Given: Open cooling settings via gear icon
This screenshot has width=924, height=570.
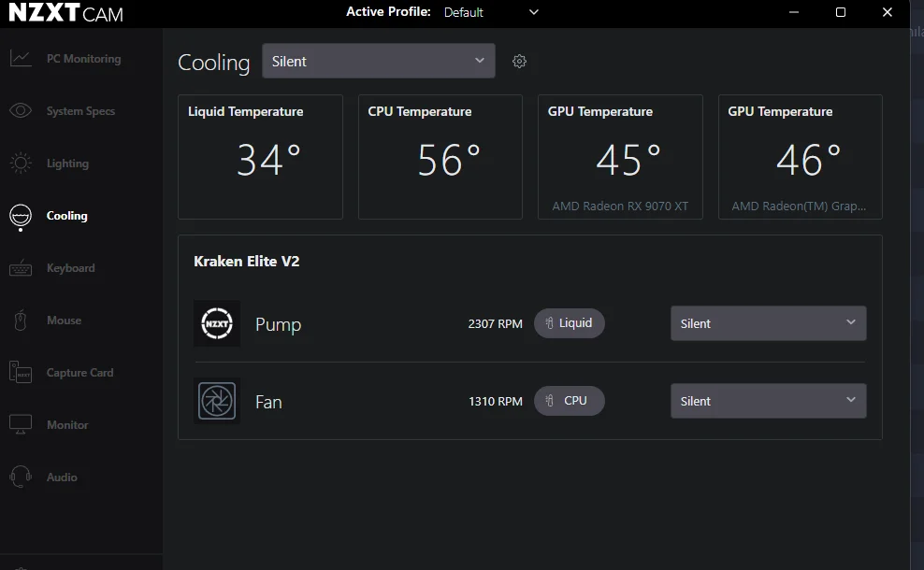Looking at the screenshot, I should pyautogui.click(x=519, y=62).
